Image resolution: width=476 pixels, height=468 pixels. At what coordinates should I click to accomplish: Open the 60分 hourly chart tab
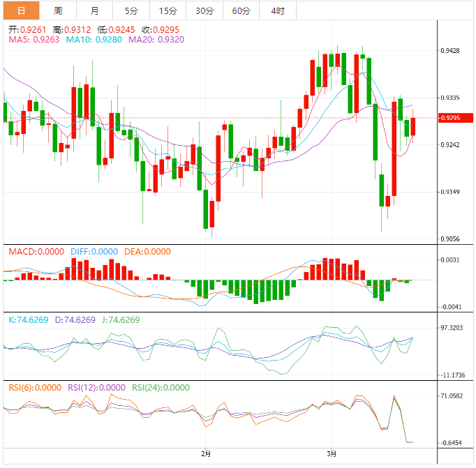click(x=241, y=10)
